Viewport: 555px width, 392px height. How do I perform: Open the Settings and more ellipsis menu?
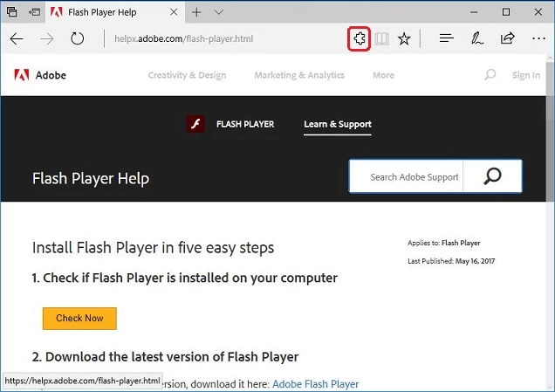[538, 38]
